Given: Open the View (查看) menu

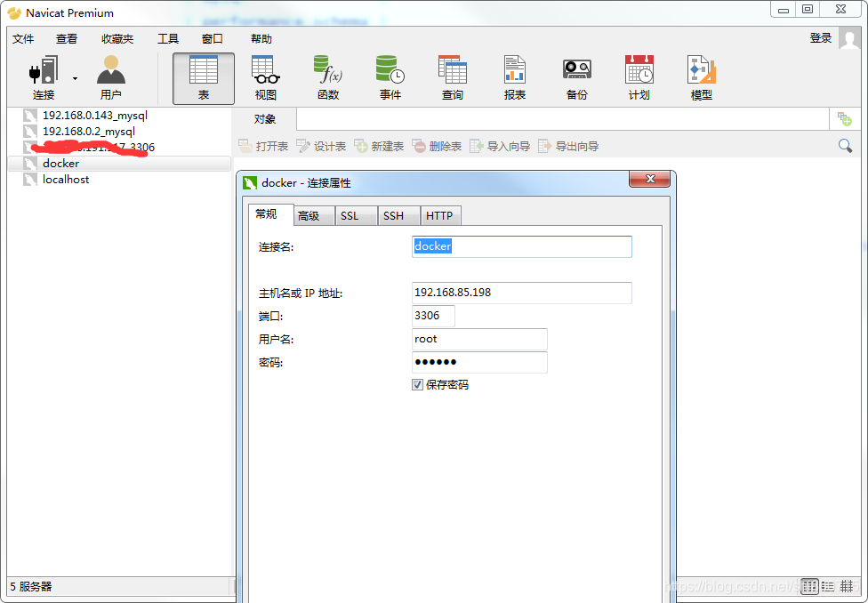Looking at the screenshot, I should point(67,39).
